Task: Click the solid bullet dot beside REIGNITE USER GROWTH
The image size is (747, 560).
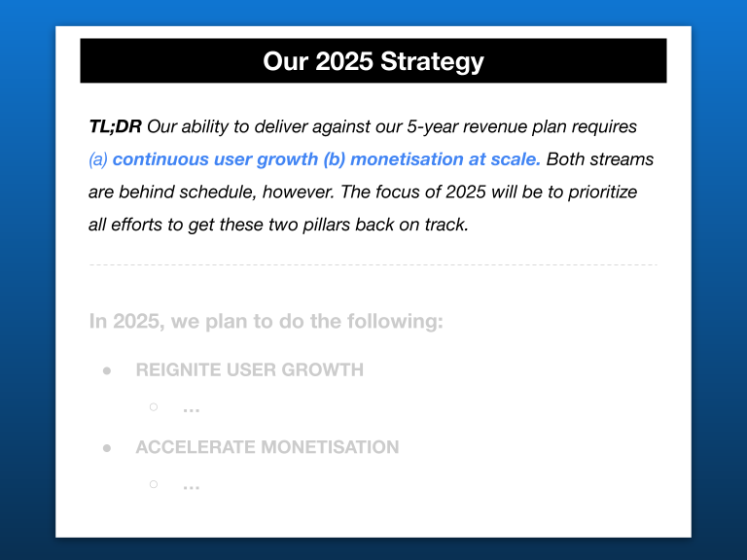Action: 107,371
